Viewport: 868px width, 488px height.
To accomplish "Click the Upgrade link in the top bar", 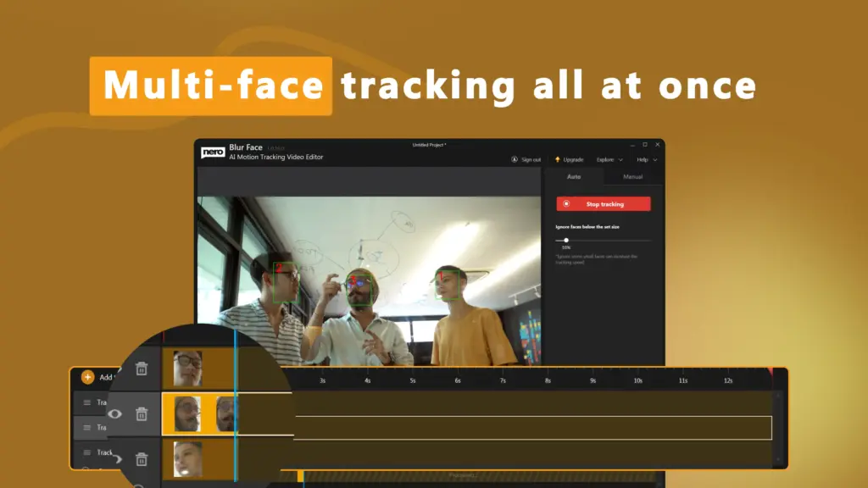I will click(x=573, y=159).
